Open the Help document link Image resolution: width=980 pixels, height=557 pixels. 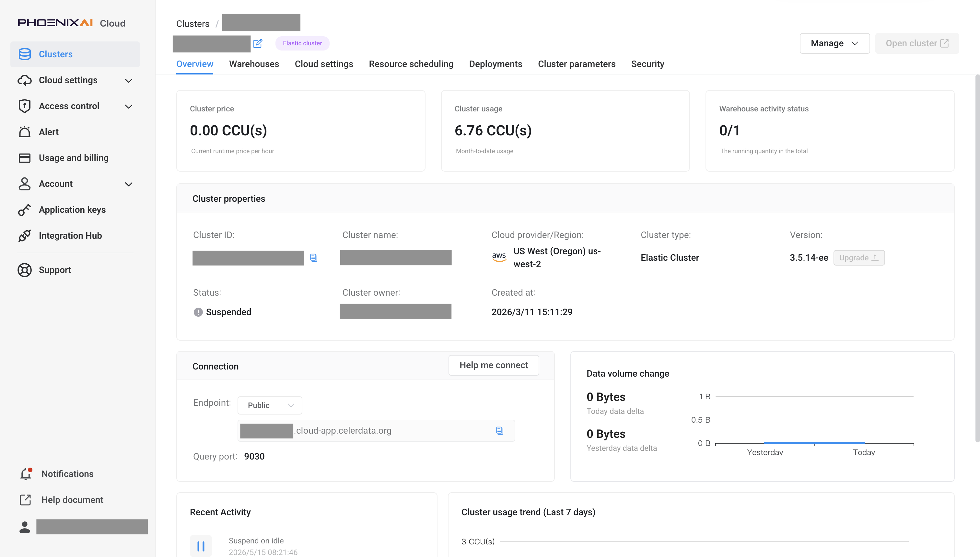tap(72, 500)
